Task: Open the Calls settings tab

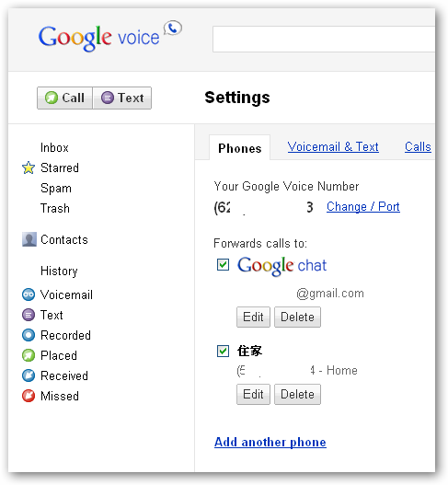Action: pos(418,146)
